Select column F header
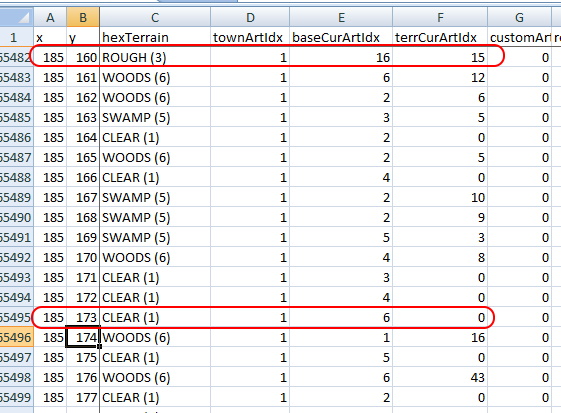This screenshot has width=561, height=413. point(440,17)
